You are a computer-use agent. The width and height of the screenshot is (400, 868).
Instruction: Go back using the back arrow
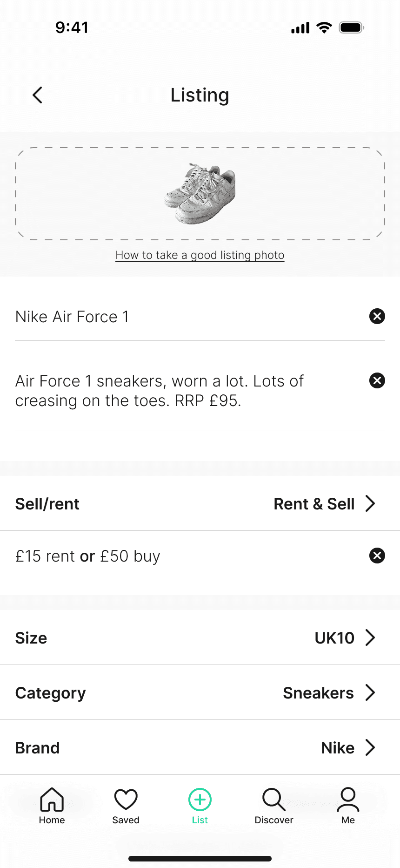(38, 95)
